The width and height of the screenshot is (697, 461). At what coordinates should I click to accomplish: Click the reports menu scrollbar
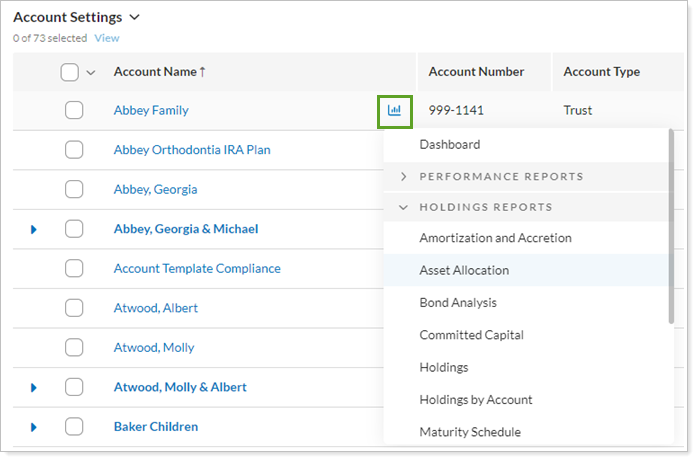click(x=672, y=228)
